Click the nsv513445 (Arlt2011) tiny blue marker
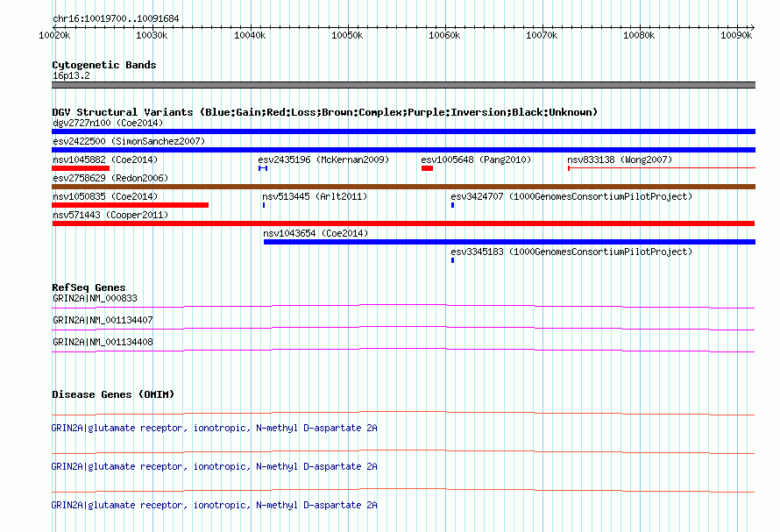 (x=264, y=205)
